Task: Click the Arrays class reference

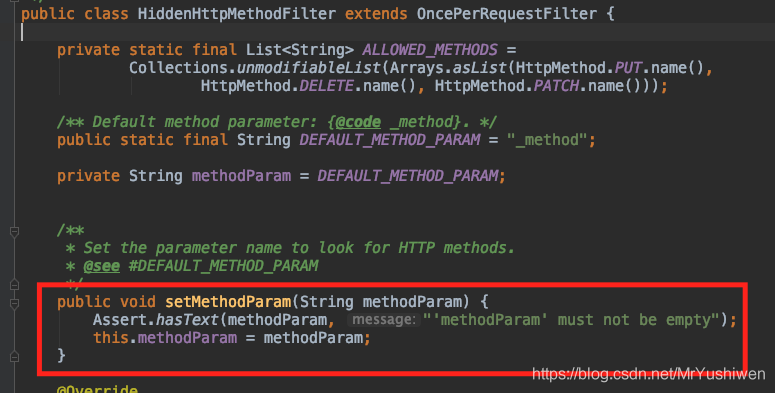Action: coord(417,68)
